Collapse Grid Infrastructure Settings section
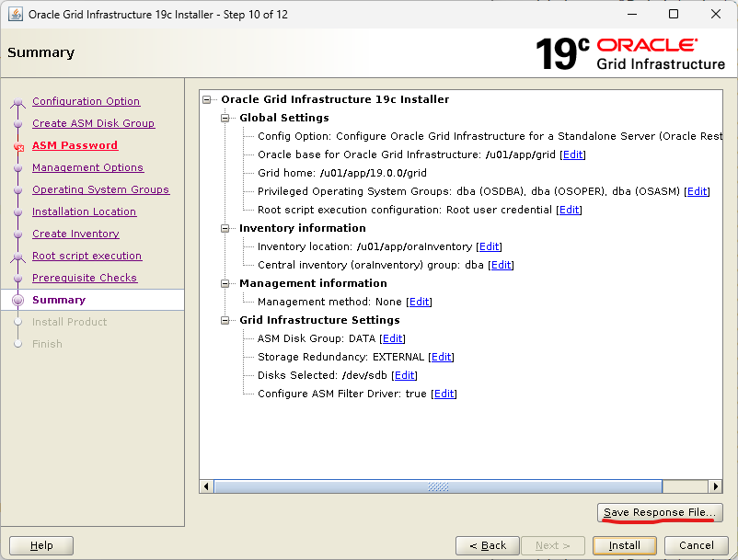Image resolution: width=738 pixels, height=560 pixels. pos(226,320)
